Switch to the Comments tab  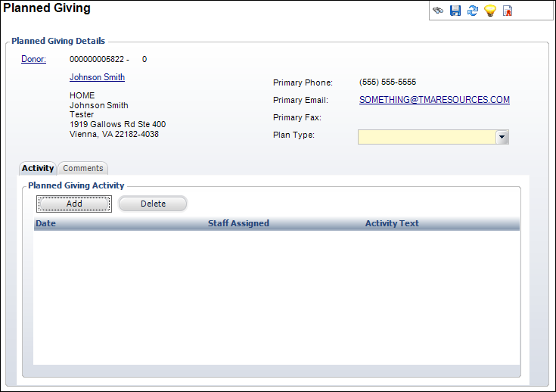[83, 168]
